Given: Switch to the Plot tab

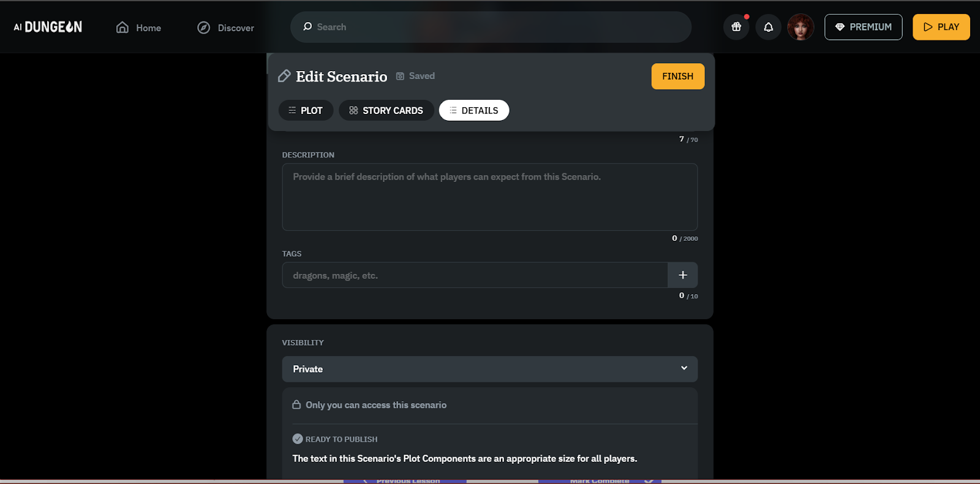Looking at the screenshot, I should tap(306, 110).
